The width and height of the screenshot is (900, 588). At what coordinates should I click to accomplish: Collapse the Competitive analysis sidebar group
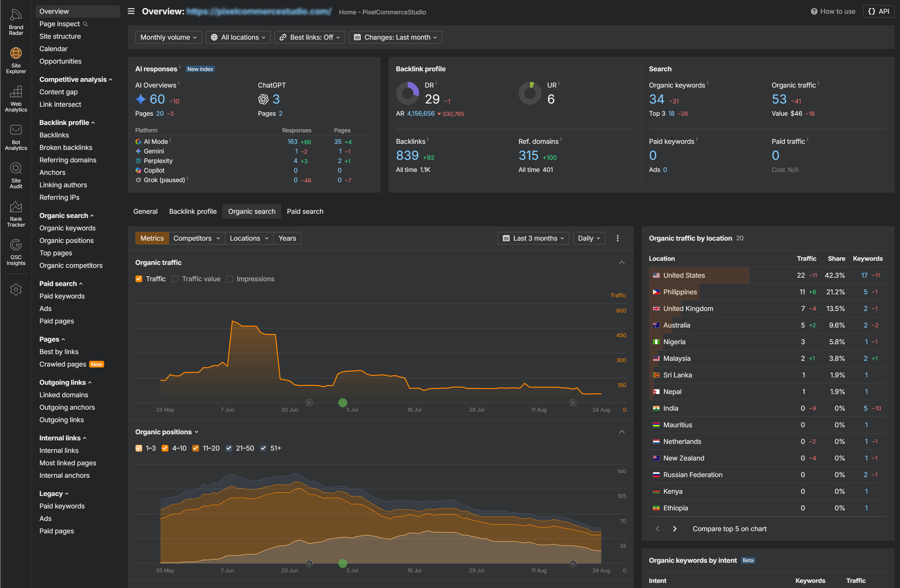click(76, 79)
